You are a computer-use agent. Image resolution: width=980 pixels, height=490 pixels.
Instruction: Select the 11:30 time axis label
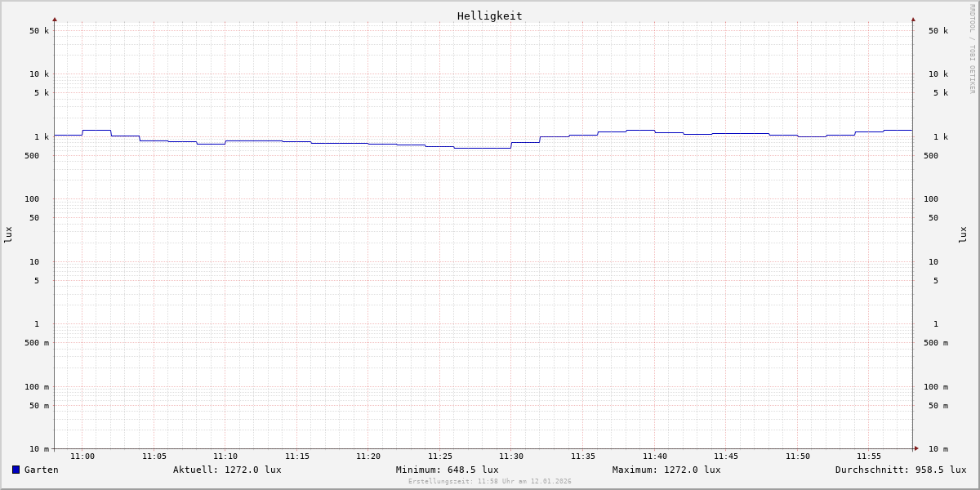coord(511,457)
